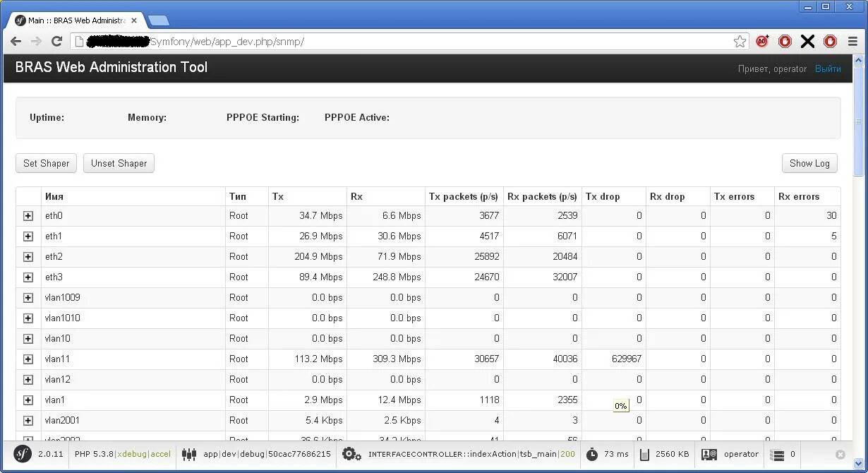Open the security user icon next to operator
Image resolution: width=868 pixels, height=473 pixels.
[x=709, y=454]
